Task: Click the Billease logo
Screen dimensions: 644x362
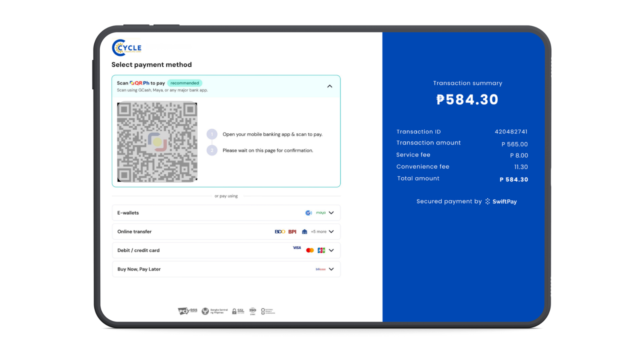Action: click(321, 269)
